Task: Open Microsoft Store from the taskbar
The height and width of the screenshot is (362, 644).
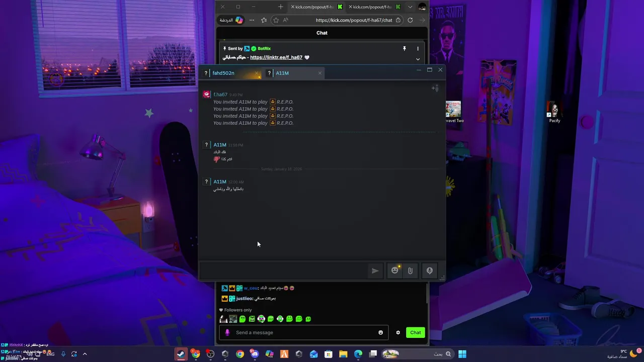Action: tap(329, 354)
